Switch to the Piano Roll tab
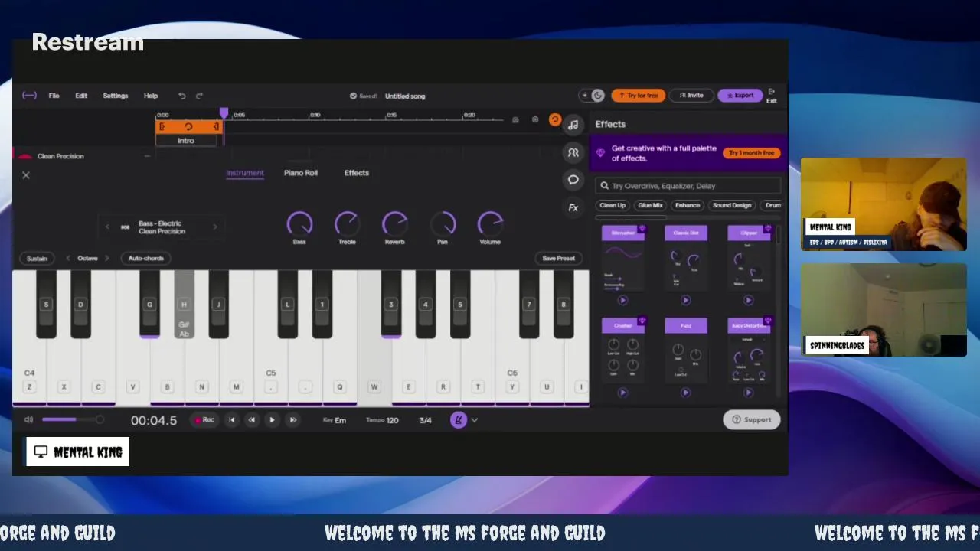This screenshot has height=551, width=980. point(301,173)
